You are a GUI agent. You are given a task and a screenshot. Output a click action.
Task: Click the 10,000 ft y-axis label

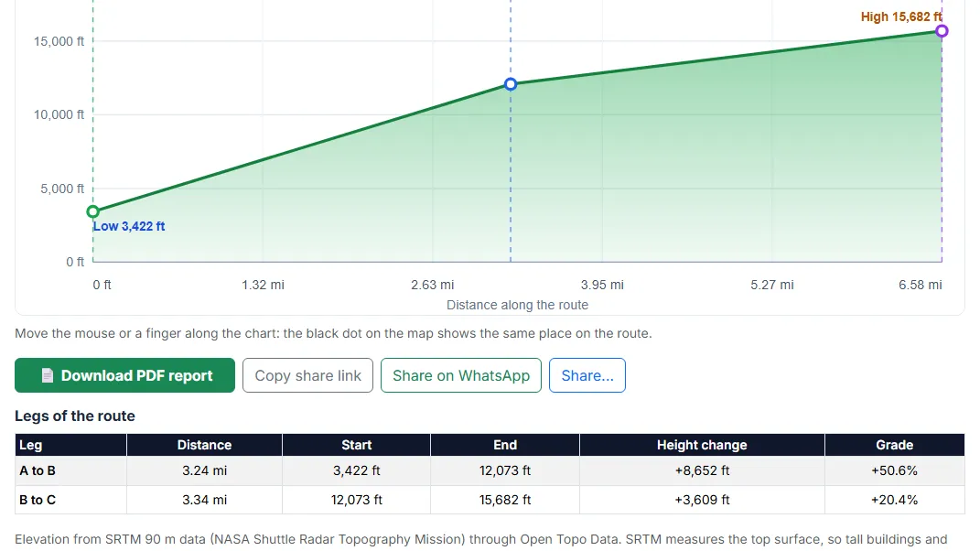click(59, 114)
